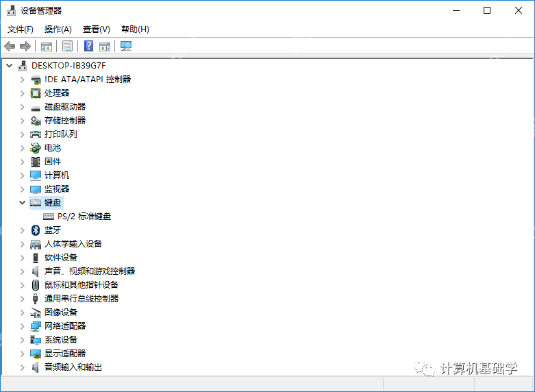Click the Forward arrow toolbar icon
The width and height of the screenshot is (535, 392).
(25, 46)
